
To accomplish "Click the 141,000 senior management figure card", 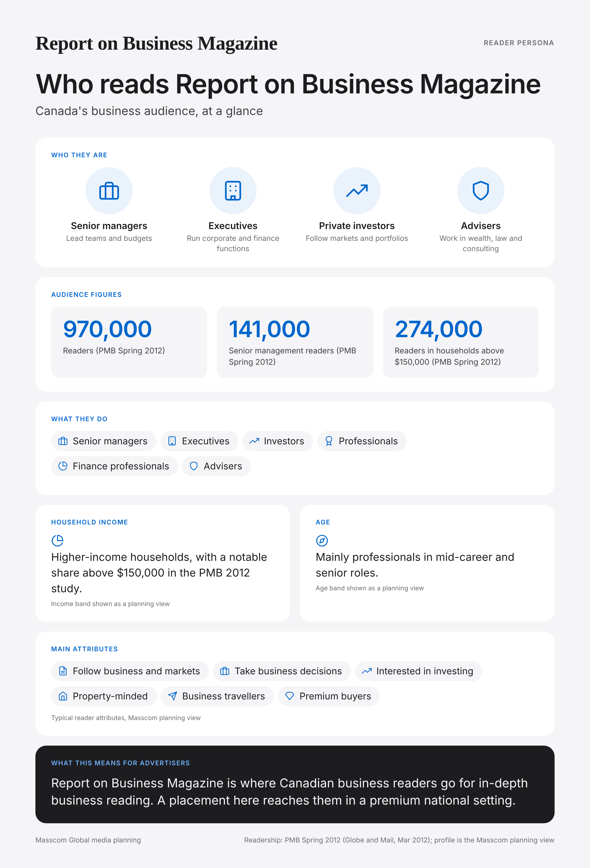I will click(x=295, y=343).
